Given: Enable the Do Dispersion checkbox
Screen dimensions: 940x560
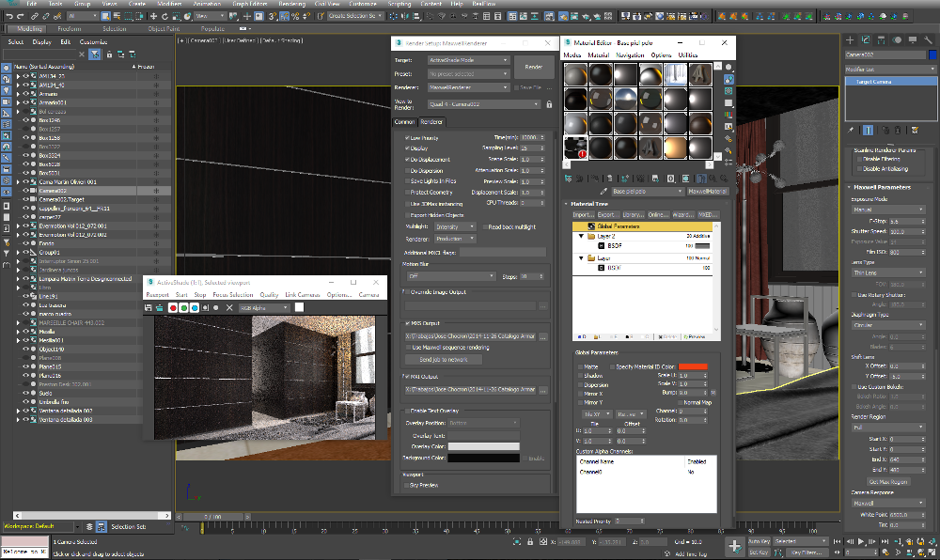Looking at the screenshot, I should [406, 170].
